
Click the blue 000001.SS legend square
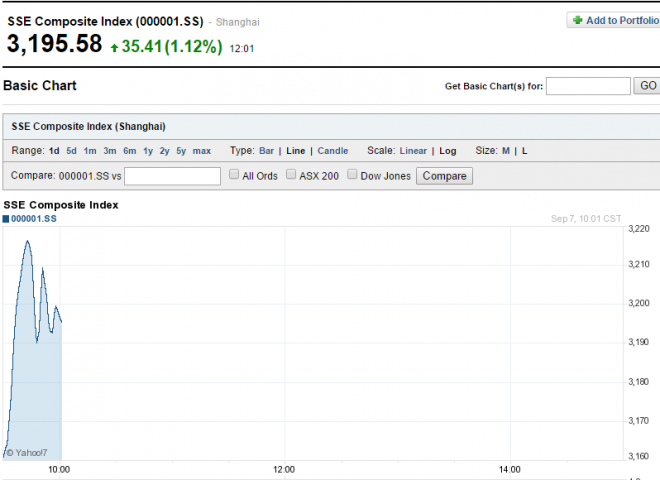pyautogui.click(x=6, y=218)
